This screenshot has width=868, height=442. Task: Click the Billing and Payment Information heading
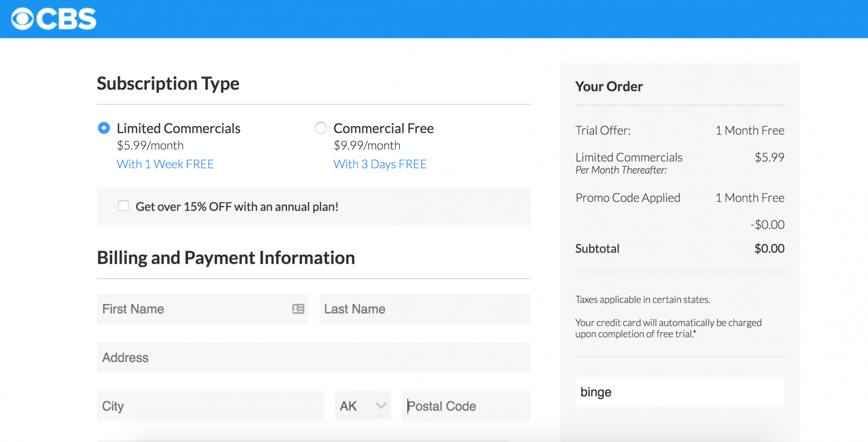click(x=226, y=258)
